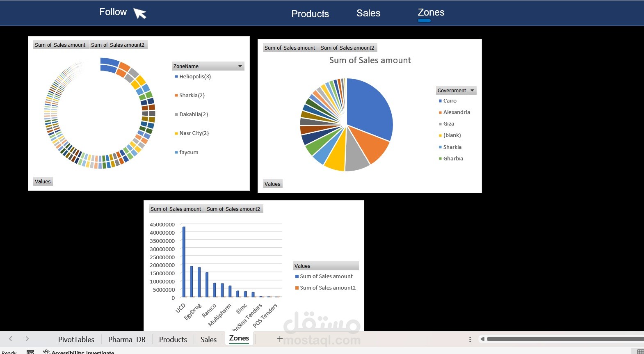The image size is (644, 354).
Task: Select the Sharkia(2) legend entry
Action: tap(190, 95)
